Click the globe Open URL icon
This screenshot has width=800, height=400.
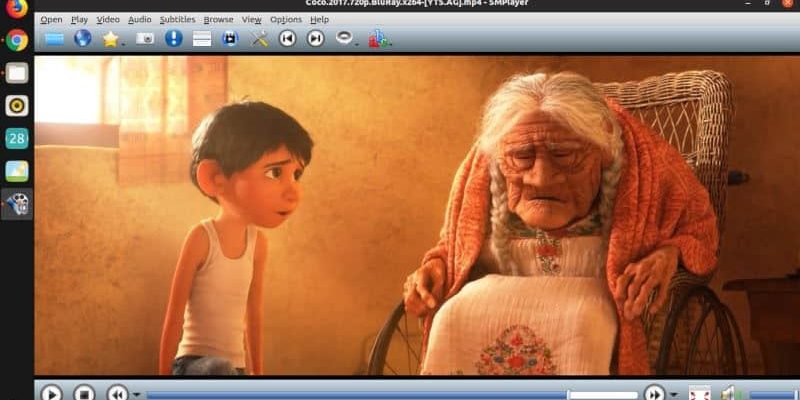point(83,38)
